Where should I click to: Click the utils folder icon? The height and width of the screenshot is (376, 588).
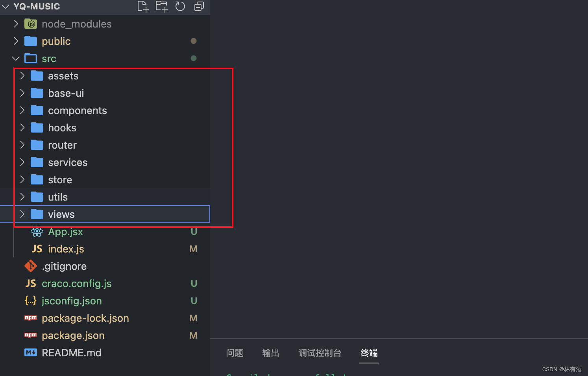coord(37,197)
